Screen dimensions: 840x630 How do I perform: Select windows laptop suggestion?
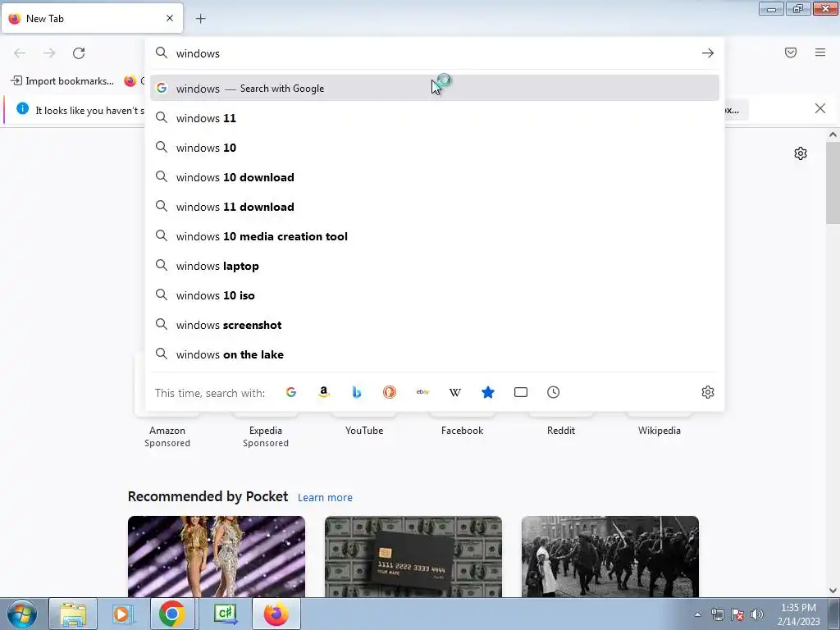(435, 266)
